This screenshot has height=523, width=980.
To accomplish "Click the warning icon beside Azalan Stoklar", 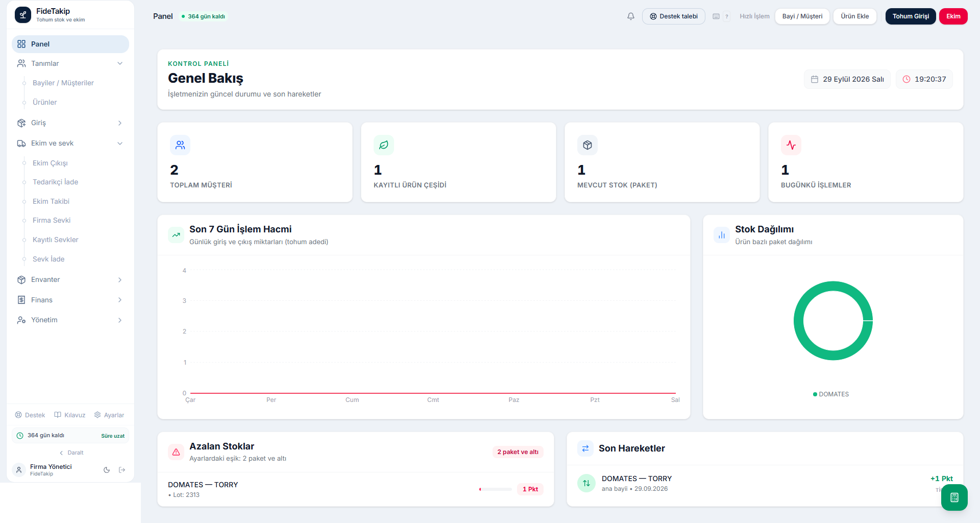I will 176,452.
